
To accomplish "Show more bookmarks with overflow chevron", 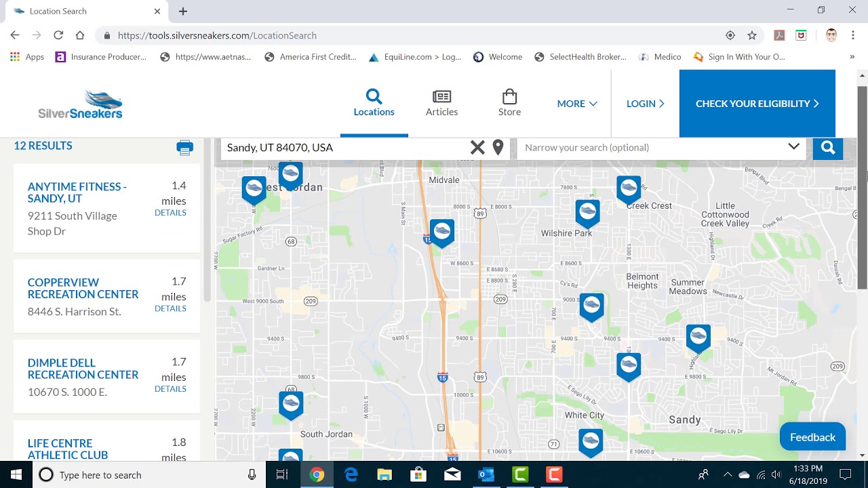I will pos(852,57).
